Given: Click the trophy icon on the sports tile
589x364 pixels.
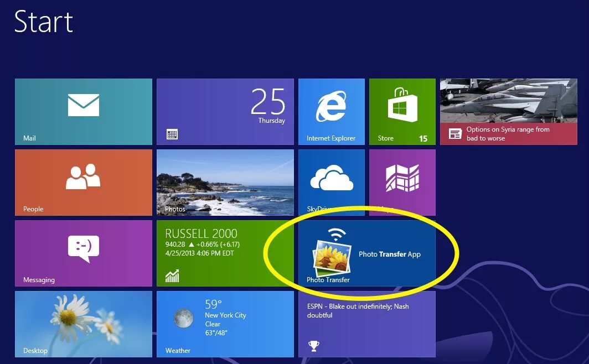Looking at the screenshot, I should pos(314,346).
